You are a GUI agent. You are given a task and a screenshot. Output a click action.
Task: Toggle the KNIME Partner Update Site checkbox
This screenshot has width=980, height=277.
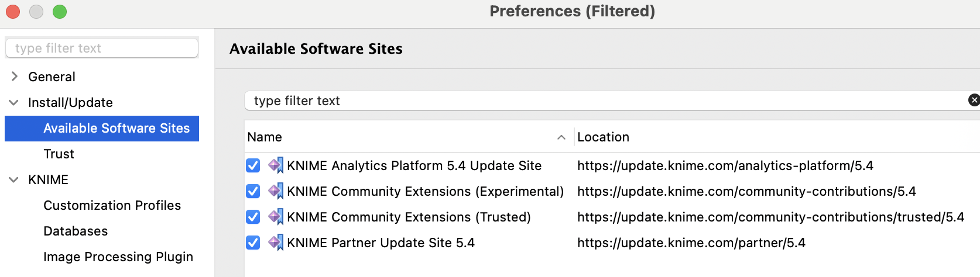click(253, 243)
